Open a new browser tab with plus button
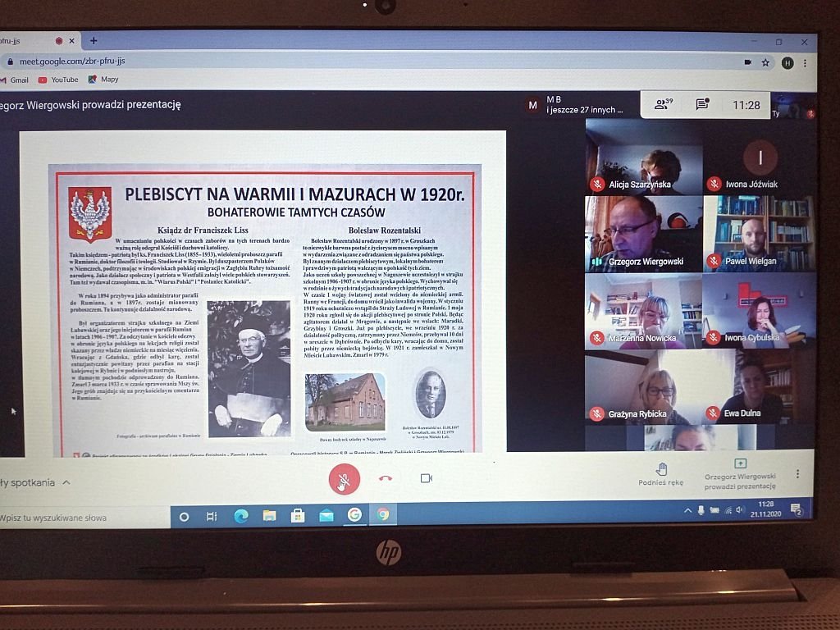This screenshot has height=630, width=840. tap(94, 41)
